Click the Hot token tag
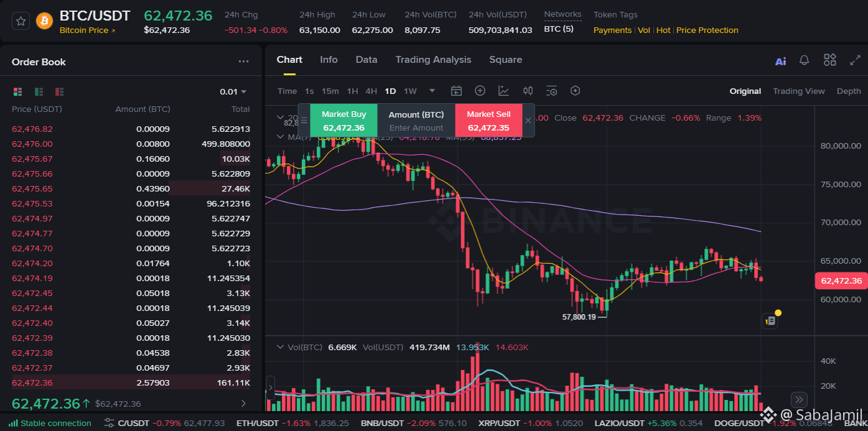The image size is (868, 431). (x=663, y=30)
